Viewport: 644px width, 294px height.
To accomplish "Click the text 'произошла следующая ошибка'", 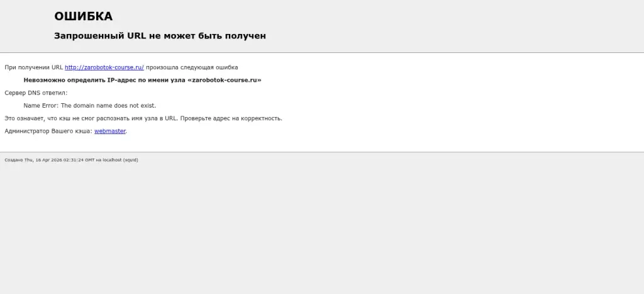I will [x=192, y=67].
